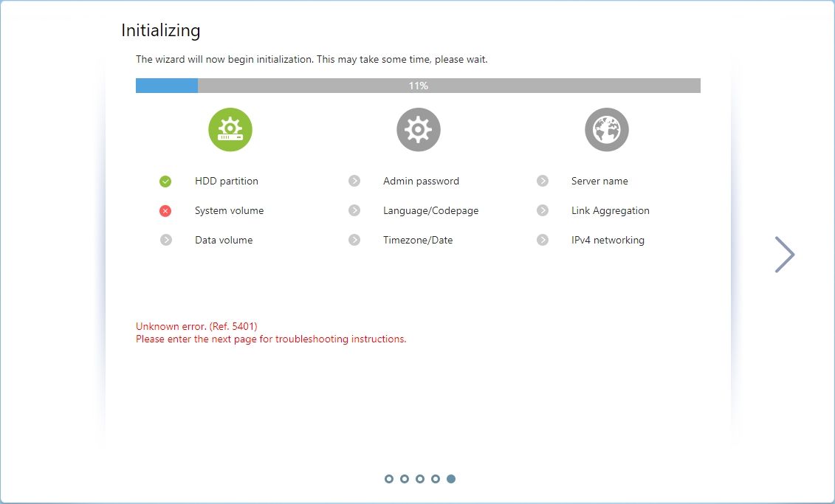The height and width of the screenshot is (504, 835).
Task: Click the green checkmark beside HDD partition
Action: (x=165, y=181)
